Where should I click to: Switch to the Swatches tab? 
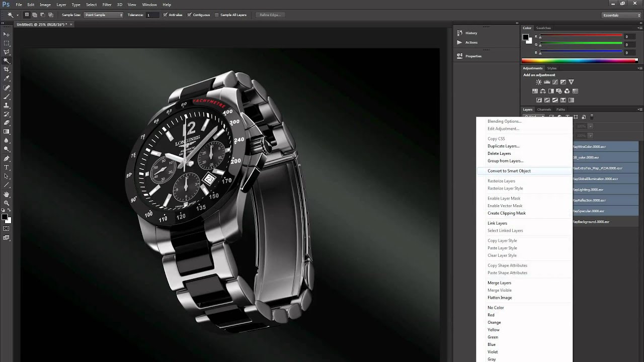pos(543,28)
